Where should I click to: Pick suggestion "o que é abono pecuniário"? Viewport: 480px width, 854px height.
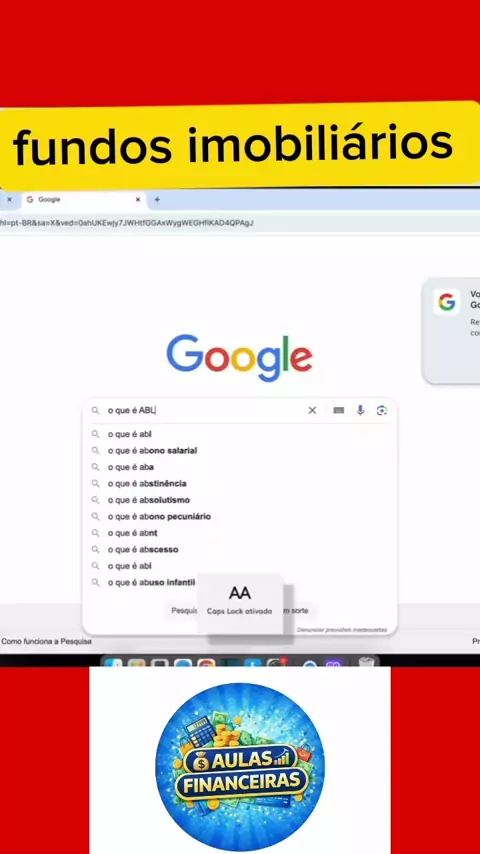(x=159, y=516)
